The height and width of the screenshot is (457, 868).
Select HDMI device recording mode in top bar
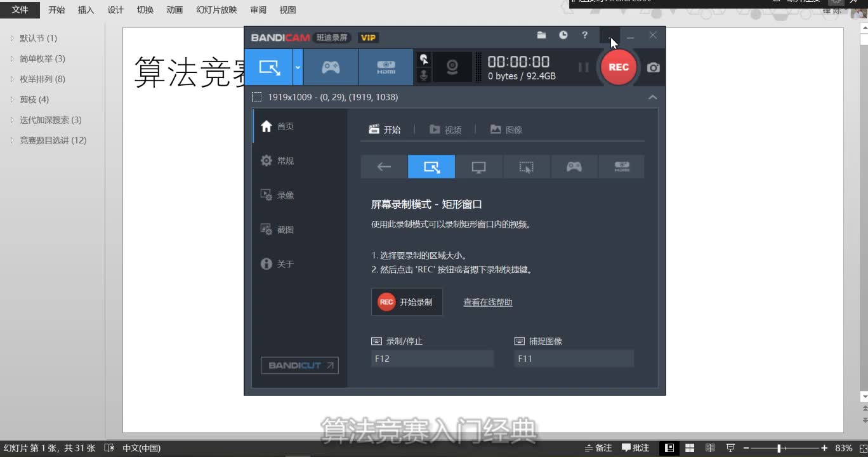click(x=386, y=67)
